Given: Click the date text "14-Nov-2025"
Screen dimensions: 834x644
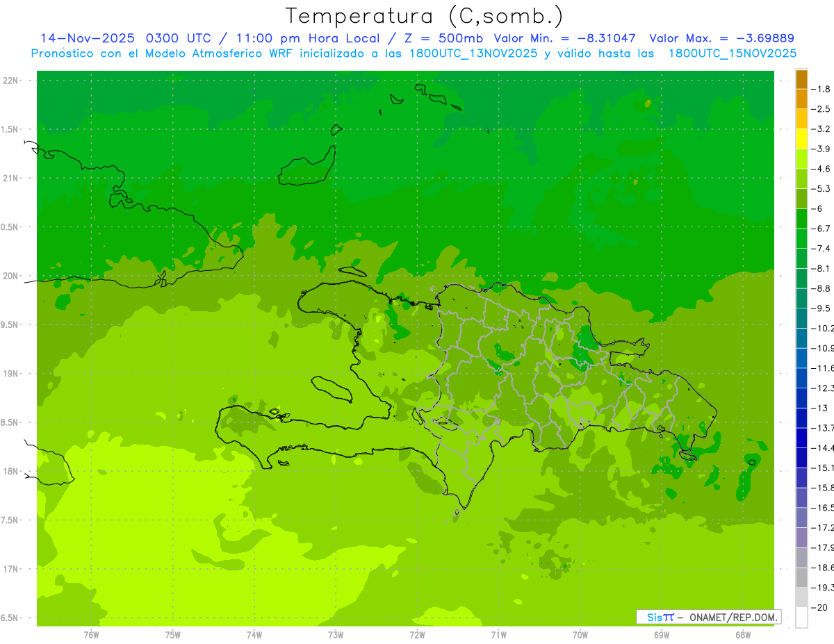Looking at the screenshot, I should point(87,38).
